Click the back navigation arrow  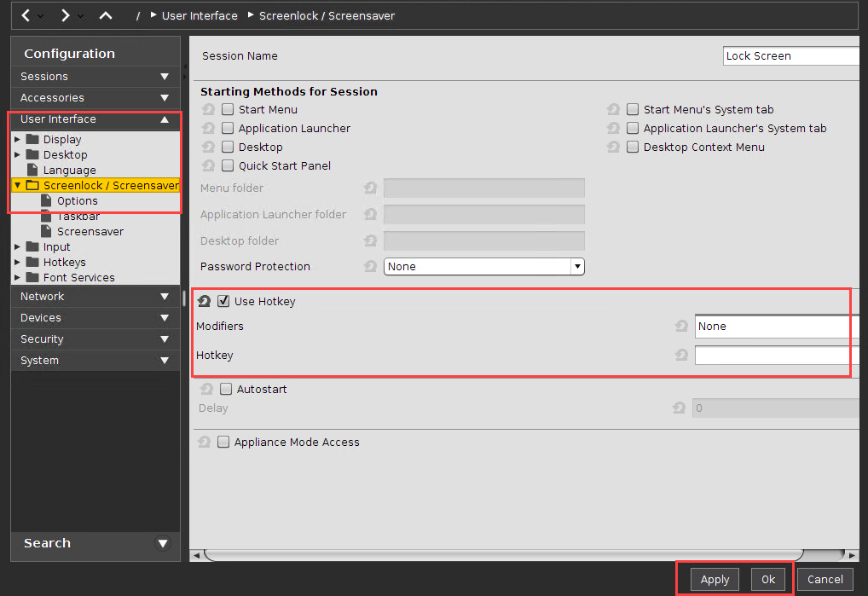coord(26,15)
